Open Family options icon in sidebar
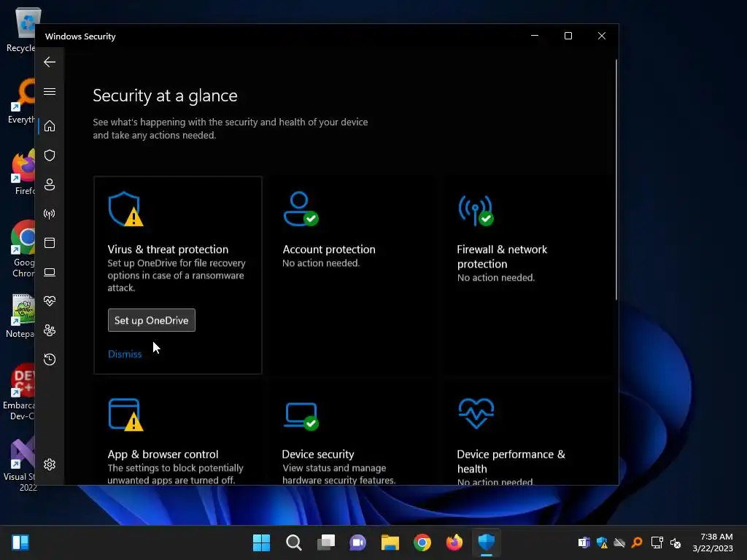 click(x=50, y=330)
